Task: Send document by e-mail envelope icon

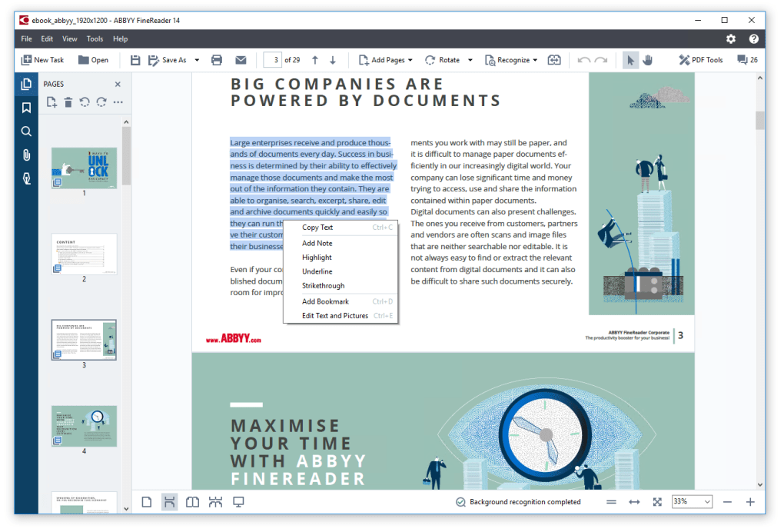Action: [241, 60]
